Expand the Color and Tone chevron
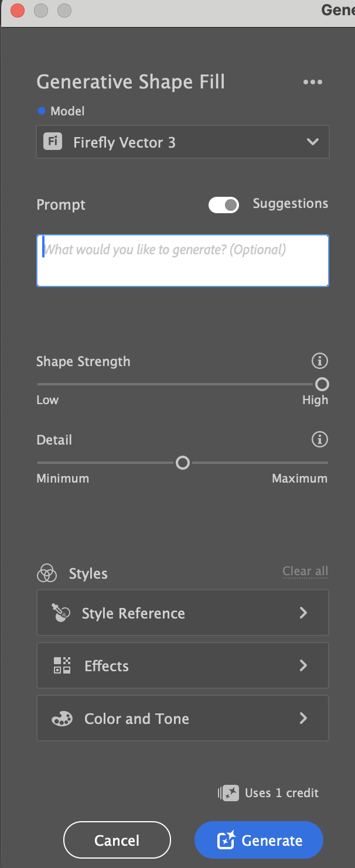 (x=303, y=718)
